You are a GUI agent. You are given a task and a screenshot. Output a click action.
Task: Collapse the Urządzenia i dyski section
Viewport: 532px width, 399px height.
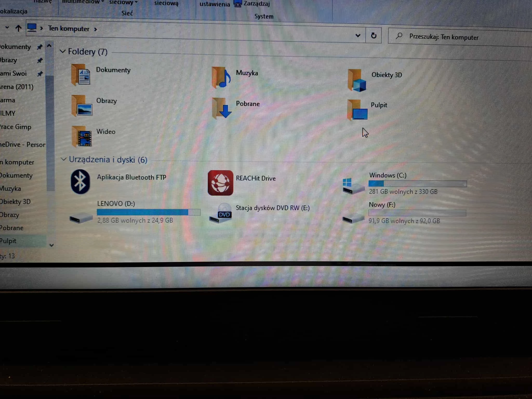point(64,159)
